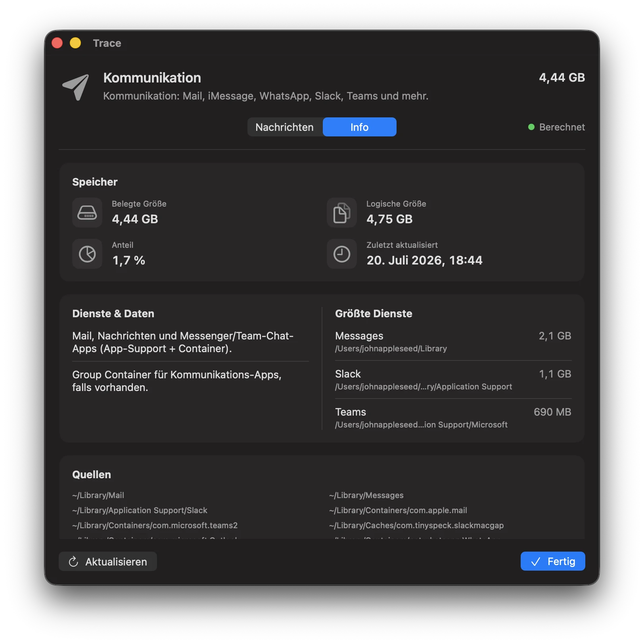644x644 pixels.
Task: Click the Anteil value 1,7 %
Action: 129,260
